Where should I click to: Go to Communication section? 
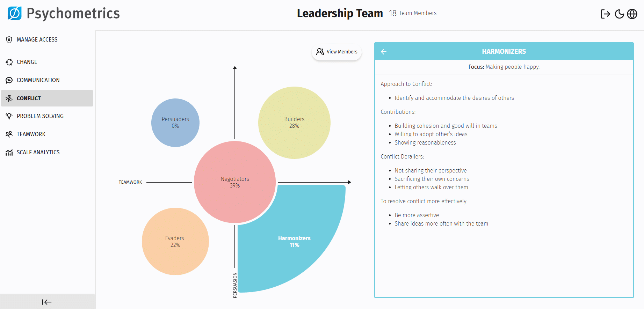[x=38, y=80]
